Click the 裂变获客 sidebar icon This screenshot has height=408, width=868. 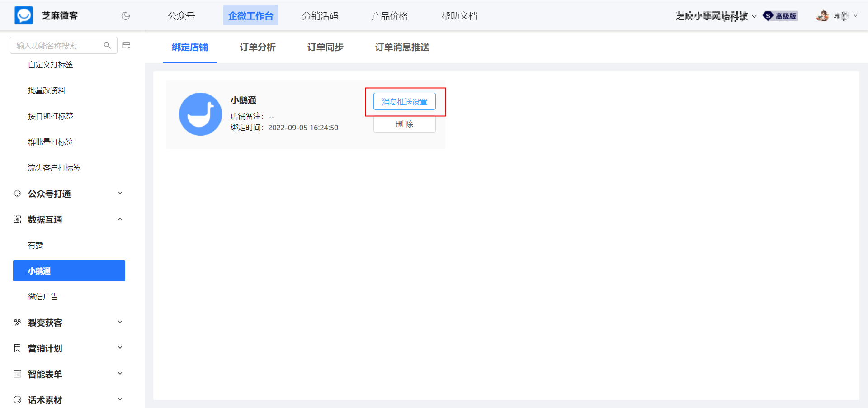18,323
